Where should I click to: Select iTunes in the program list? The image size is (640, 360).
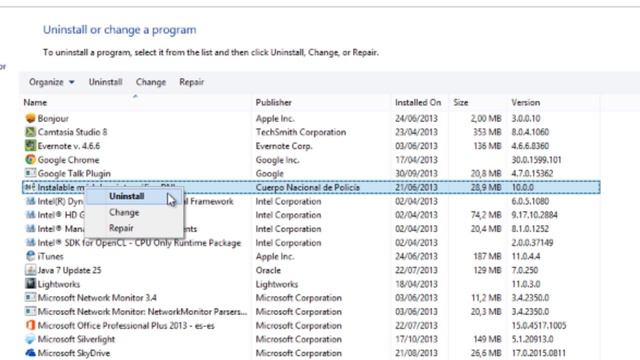point(50,256)
